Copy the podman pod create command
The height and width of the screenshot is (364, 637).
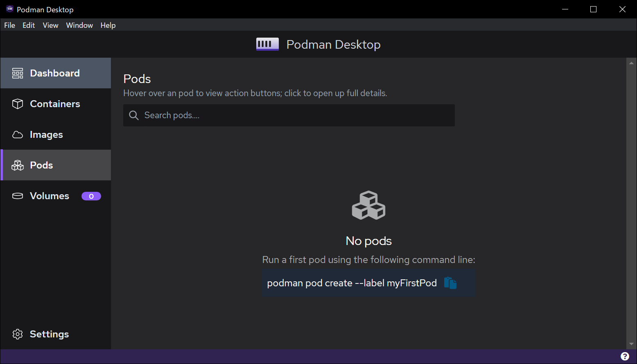click(x=450, y=283)
